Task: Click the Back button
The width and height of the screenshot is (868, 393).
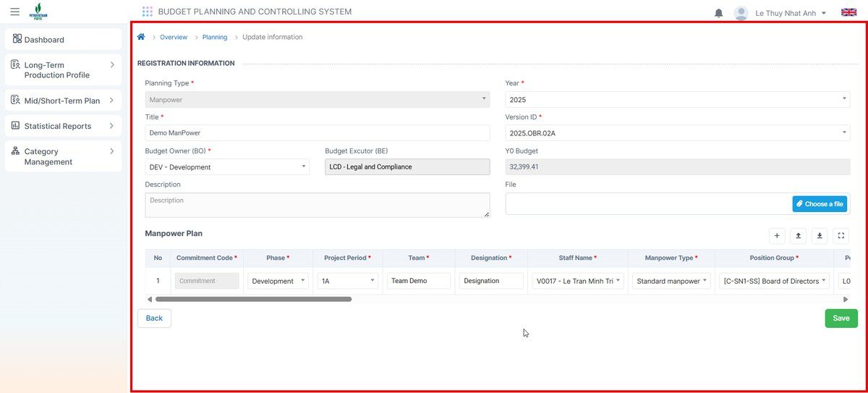Action: tap(154, 318)
